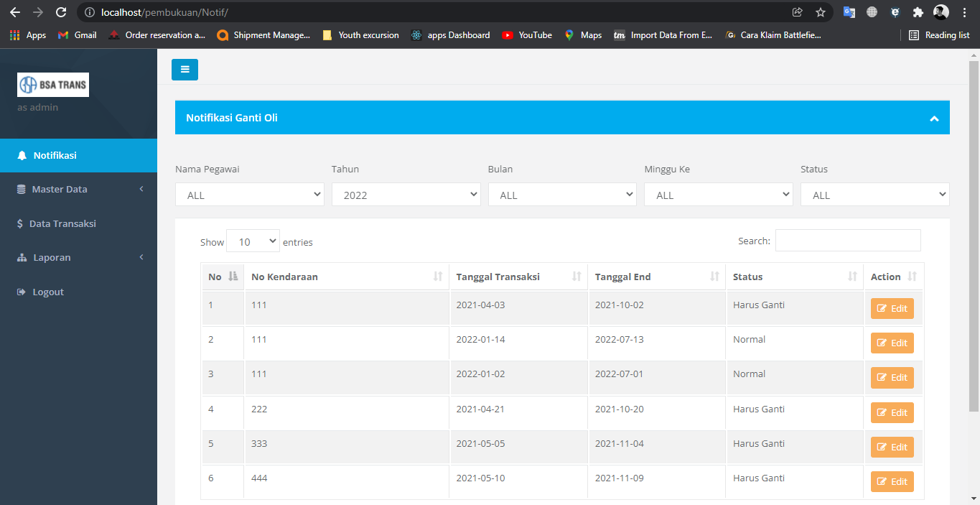Open the Maps bookmark
The width and height of the screenshot is (980, 505).
(x=583, y=35)
